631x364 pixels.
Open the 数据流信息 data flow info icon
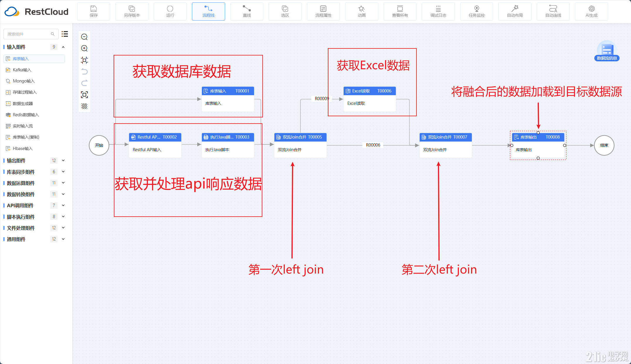pyautogui.click(x=607, y=51)
